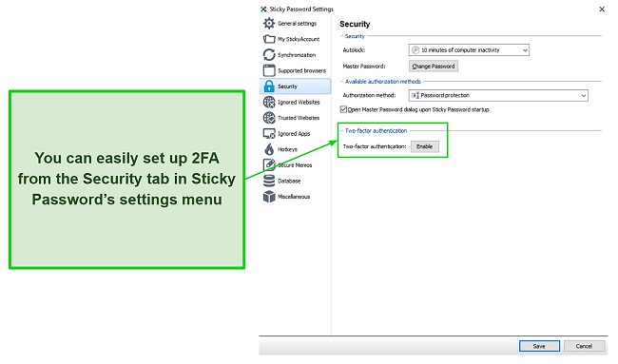This screenshot has width=618, height=364.
Task: Click the Password protection icon in dropdown
Action: pos(415,95)
